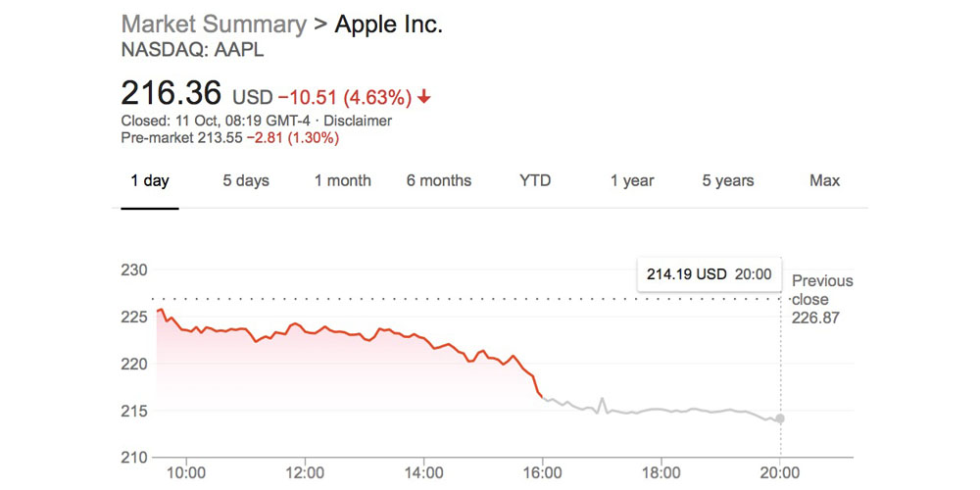Click the gray data point dot at 20:00
Image resolution: width=980 pixels, height=490 pixels.
click(x=780, y=418)
